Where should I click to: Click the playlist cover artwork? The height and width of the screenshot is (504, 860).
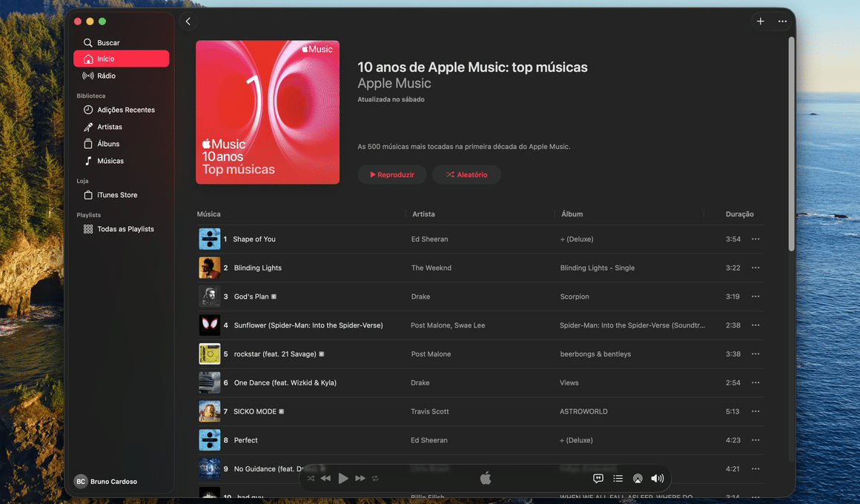(268, 113)
